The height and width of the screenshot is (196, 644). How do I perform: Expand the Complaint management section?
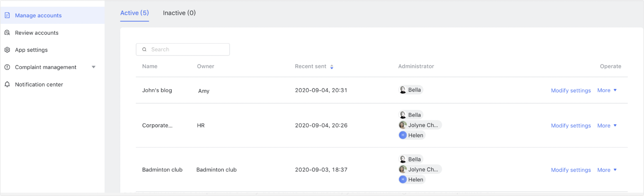coord(94,67)
